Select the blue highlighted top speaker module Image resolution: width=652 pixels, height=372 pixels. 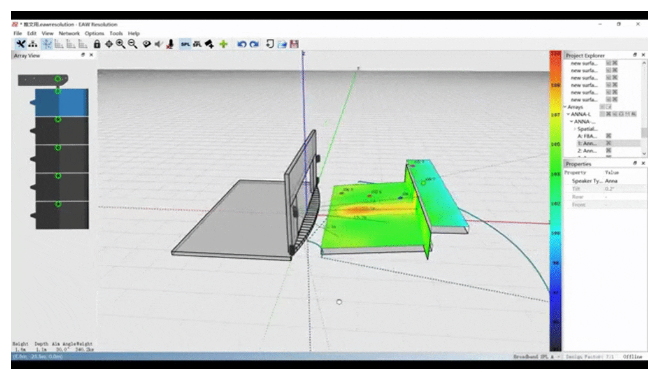(x=61, y=102)
